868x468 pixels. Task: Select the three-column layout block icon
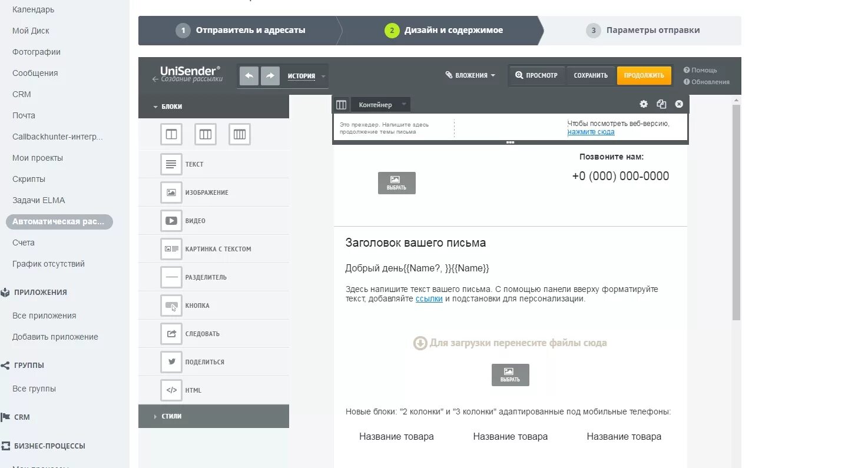[x=206, y=134]
